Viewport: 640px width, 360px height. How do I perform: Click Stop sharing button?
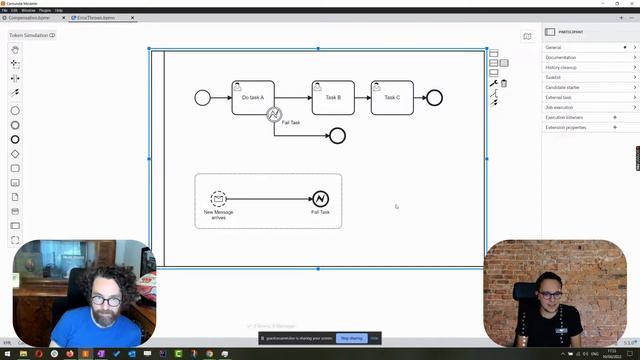tap(351, 338)
